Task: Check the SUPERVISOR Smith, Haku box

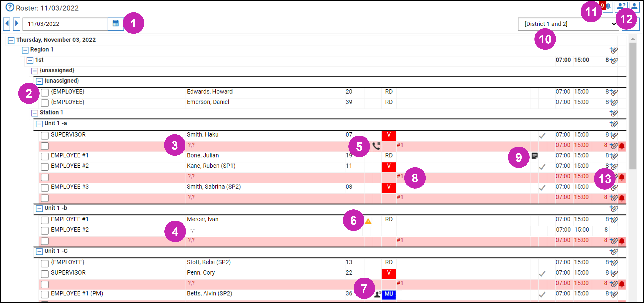Action: coord(44,135)
